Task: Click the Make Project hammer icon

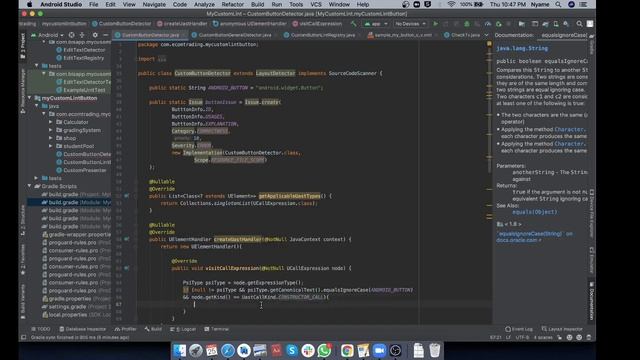Action: coord(354,24)
